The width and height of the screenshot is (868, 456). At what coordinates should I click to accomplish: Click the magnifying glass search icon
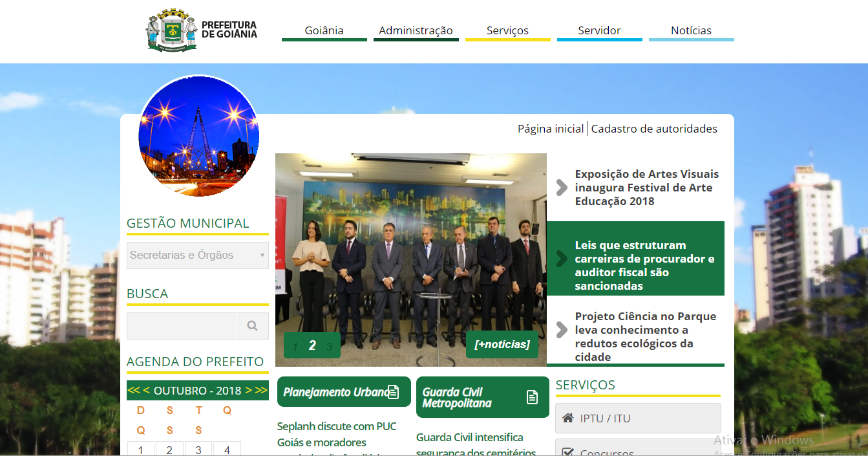tap(252, 325)
